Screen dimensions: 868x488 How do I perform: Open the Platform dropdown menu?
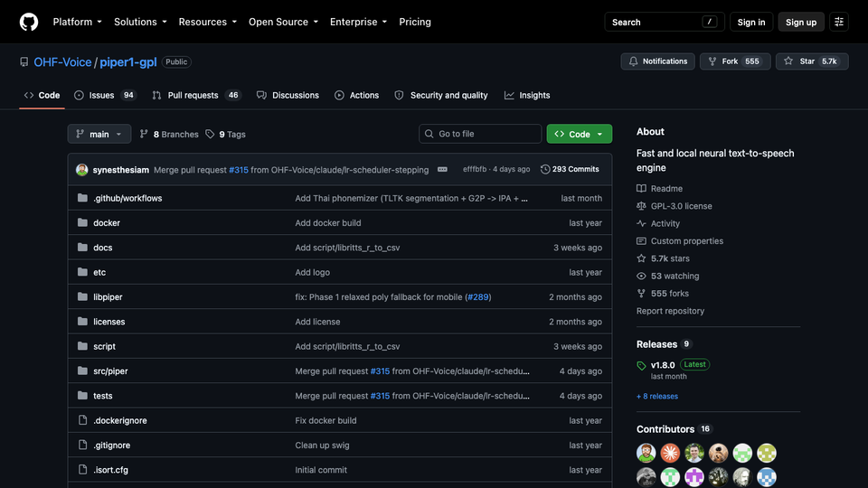point(78,22)
